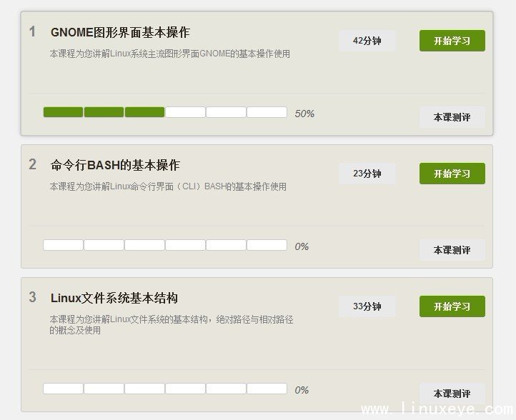Click first segment of file system progress bar
The width and height of the screenshot is (516, 420).
pyautogui.click(x=63, y=389)
